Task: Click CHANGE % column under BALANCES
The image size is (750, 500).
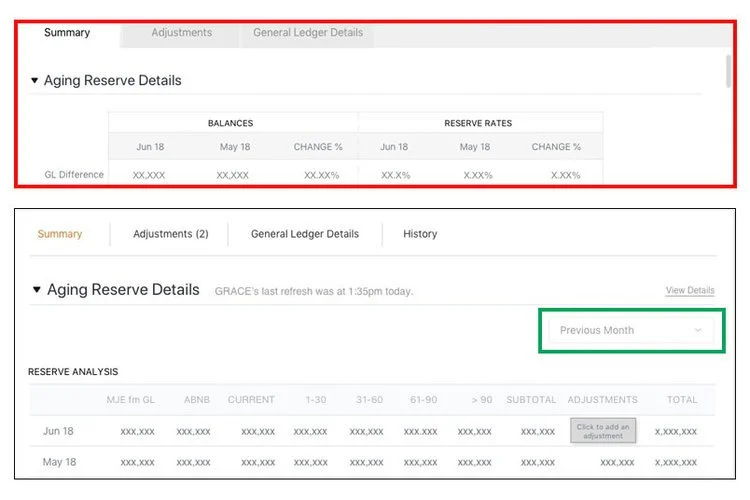Action: tap(318, 147)
